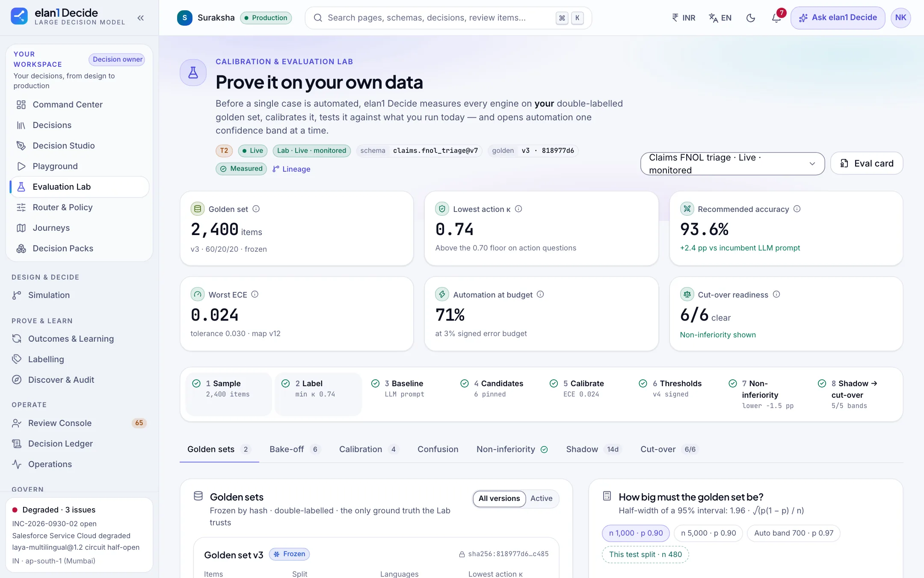Open the NK user avatar menu
Viewport: 924px width, 578px height.
[900, 18]
